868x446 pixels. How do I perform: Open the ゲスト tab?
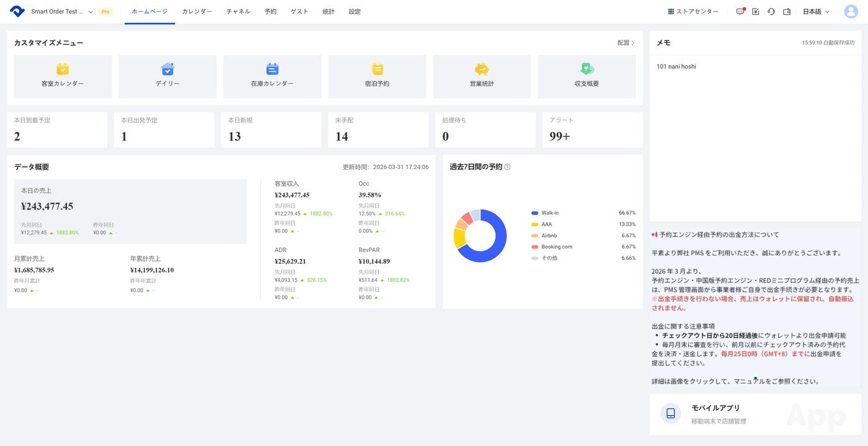(x=299, y=12)
